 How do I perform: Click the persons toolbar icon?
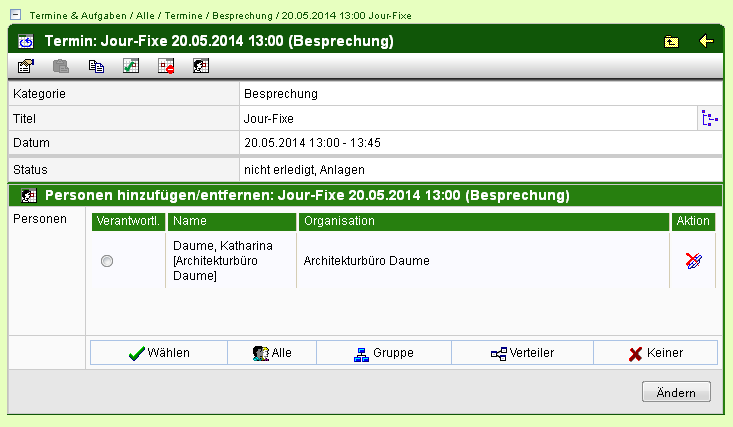[x=200, y=66]
